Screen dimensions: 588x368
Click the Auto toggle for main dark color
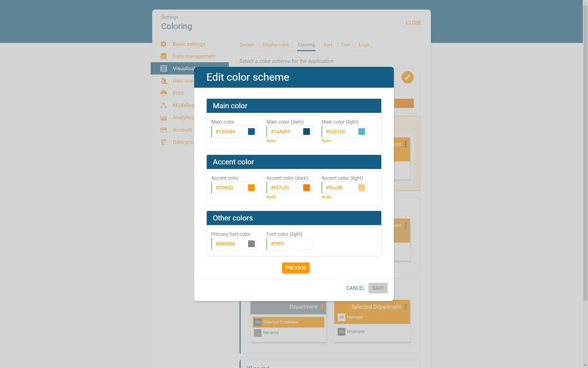click(x=271, y=140)
